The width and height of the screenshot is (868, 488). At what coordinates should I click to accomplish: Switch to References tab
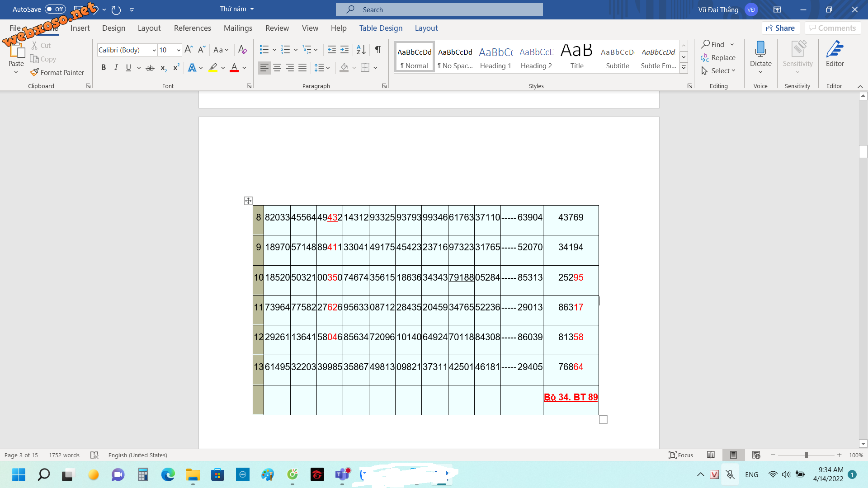pyautogui.click(x=193, y=28)
